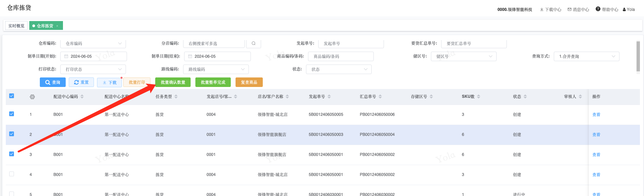The width and height of the screenshot is (644, 196).
Task: Click the 帮助中心 question mark icon
Action: pyautogui.click(x=598, y=9)
